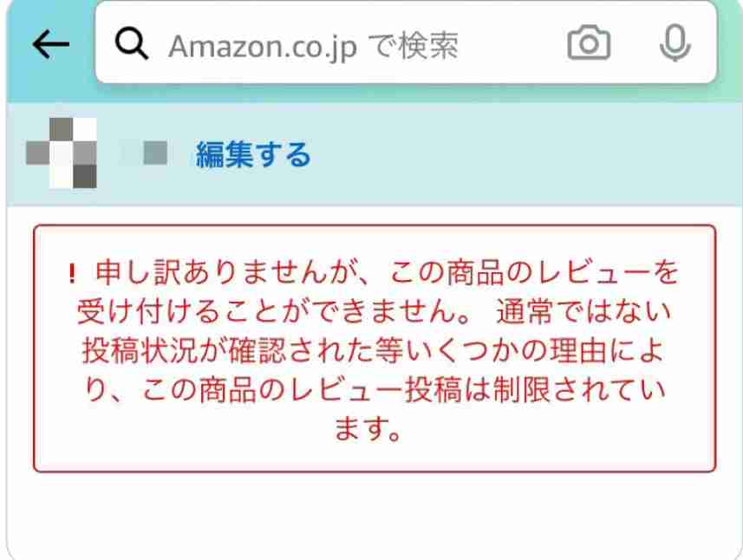The width and height of the screenshot is (743, 560).
Task: Click the red-bordered review error alert box
Action: coord(375,348)
